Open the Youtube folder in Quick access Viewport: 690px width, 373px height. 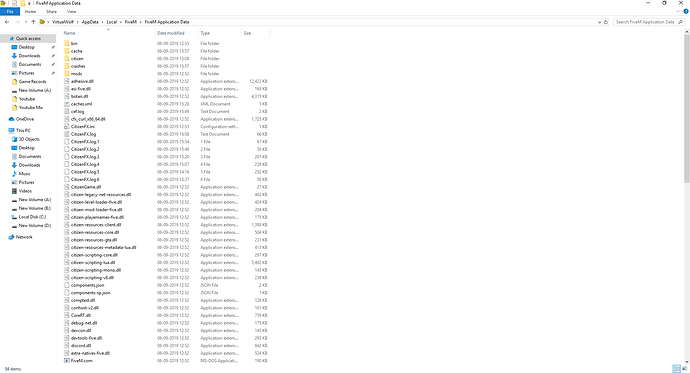(26, 99)
